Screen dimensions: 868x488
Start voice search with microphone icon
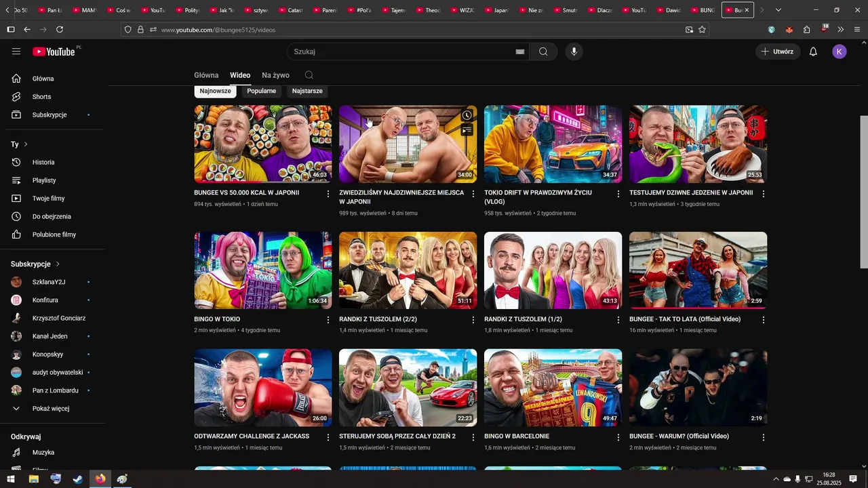(x=574, y=52)
